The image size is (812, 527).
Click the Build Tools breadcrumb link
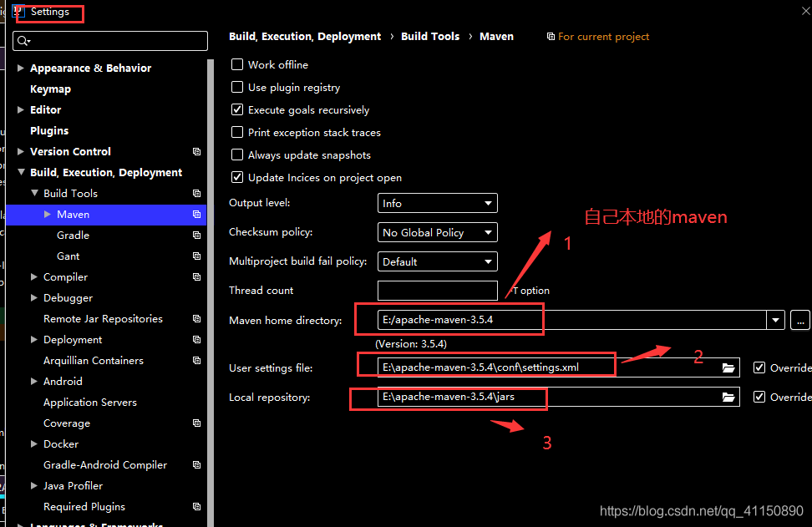tap(430, 37)
